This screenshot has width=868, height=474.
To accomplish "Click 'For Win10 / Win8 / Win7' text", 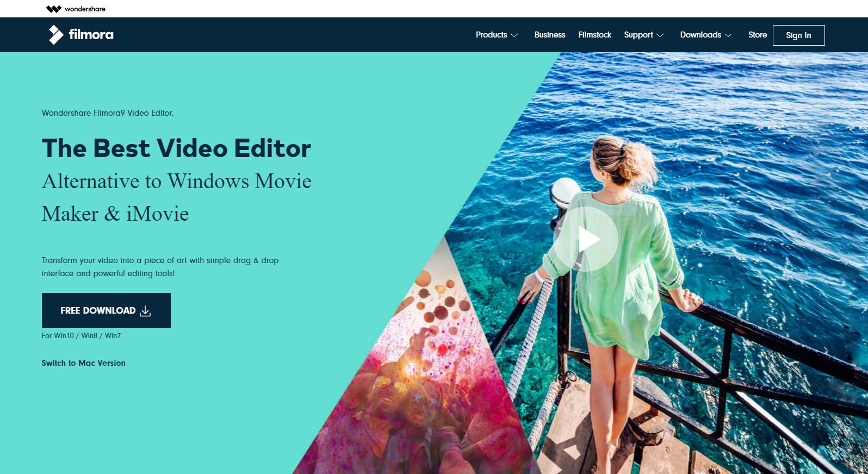I will click(x=81, y=335).
